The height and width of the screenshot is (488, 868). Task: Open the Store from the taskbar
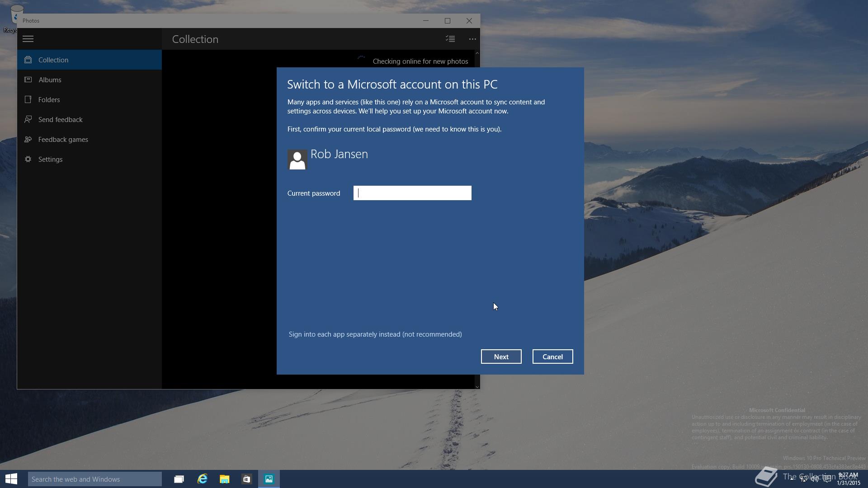[x=246, y=479]
